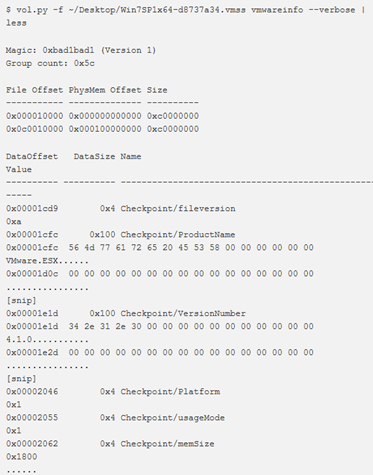
Task: Click the Checkpoint/fileversion entry
Action: point(178,209)
